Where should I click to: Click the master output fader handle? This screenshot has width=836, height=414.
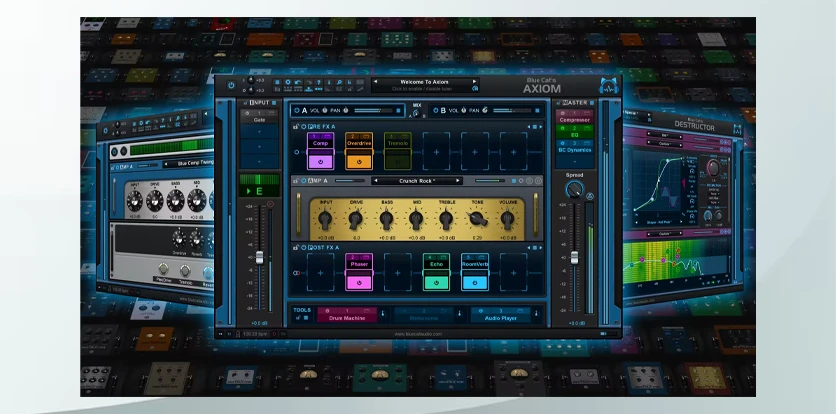click(574, 258)
